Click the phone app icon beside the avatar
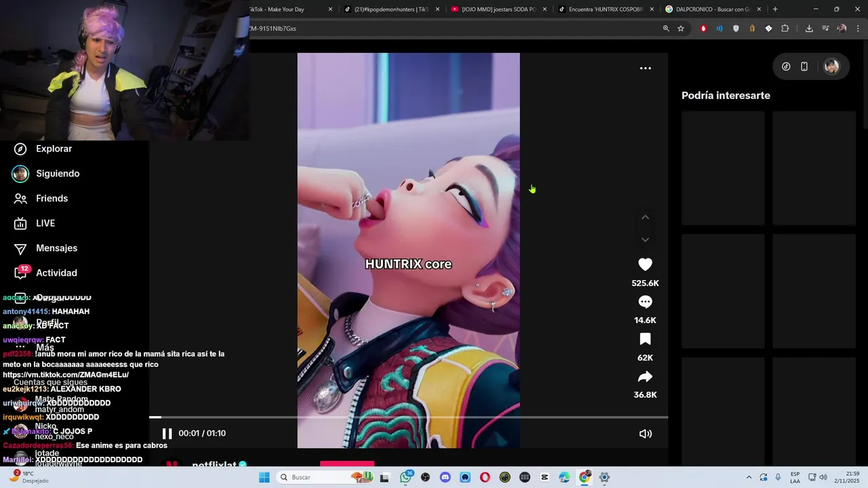This screenshot has height=488, width=868. pyautogui.click(x=804, y=66)
